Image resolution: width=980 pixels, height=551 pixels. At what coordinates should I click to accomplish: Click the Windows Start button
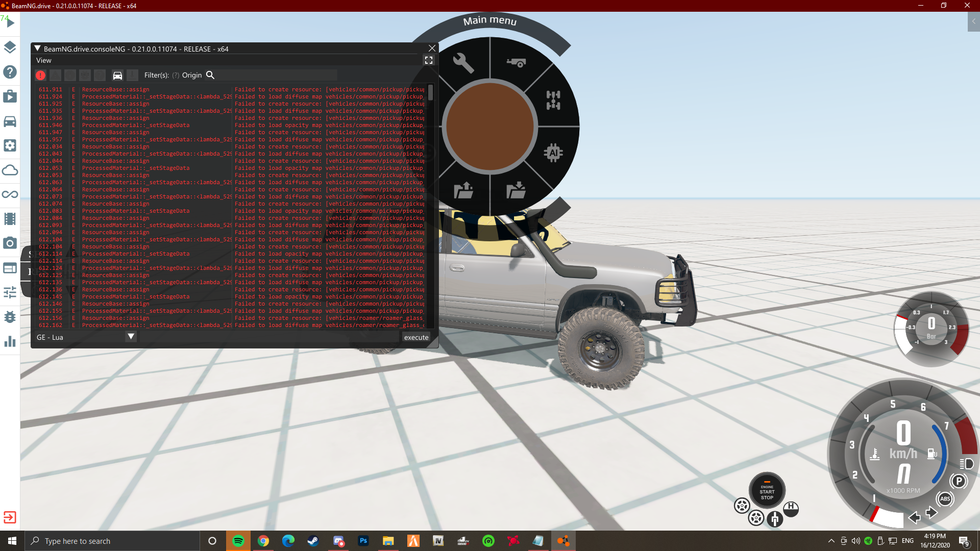tap(12, 541)
